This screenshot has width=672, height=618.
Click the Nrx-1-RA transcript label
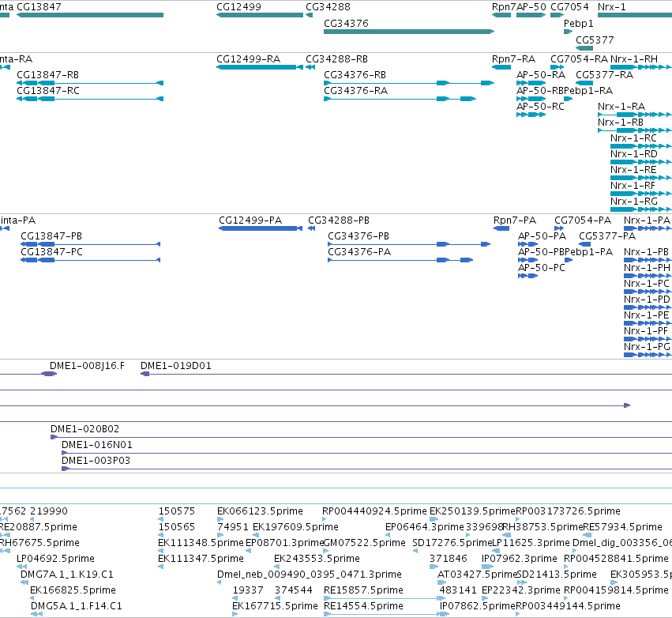pos(621,107)
